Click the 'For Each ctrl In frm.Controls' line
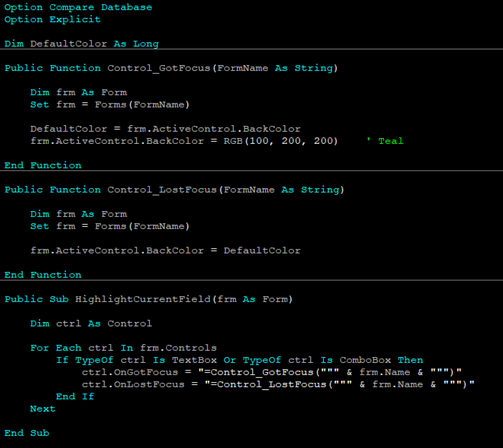 point(124,348)
